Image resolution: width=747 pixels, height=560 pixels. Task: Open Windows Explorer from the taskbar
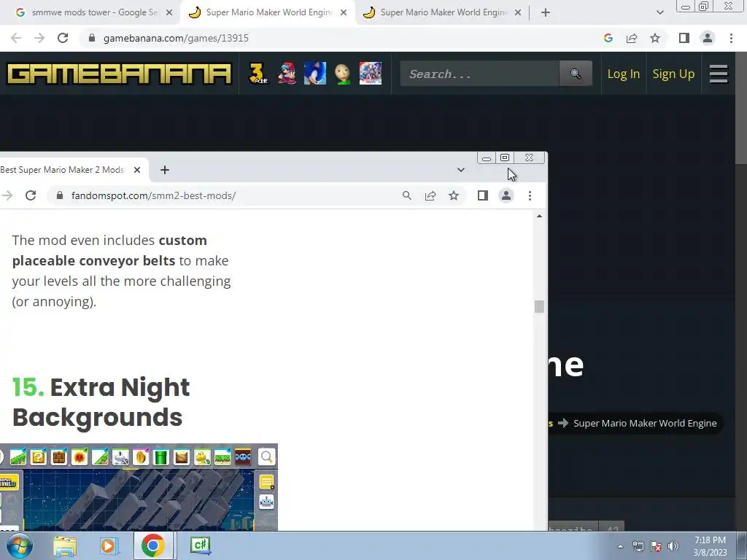(65, 545)
